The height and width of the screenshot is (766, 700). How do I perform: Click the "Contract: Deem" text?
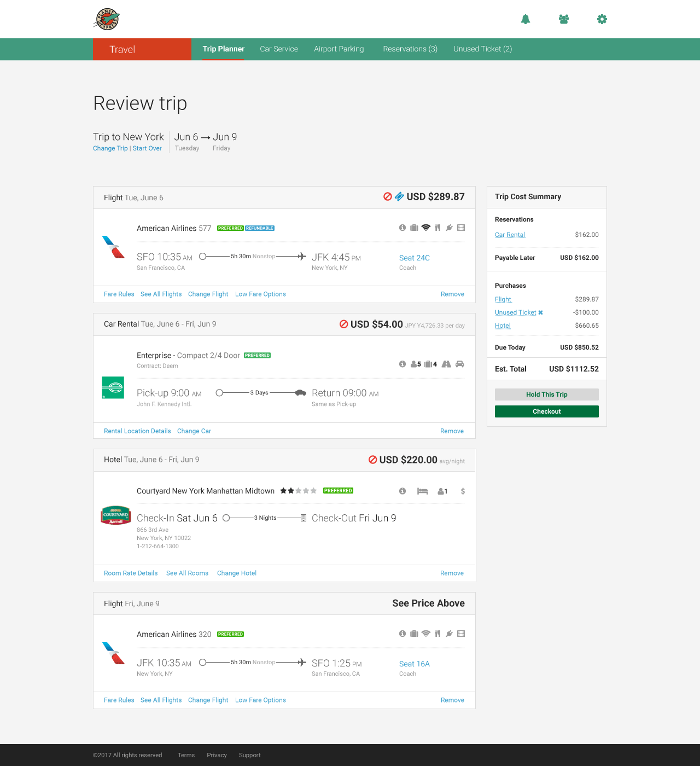point(157,365)
